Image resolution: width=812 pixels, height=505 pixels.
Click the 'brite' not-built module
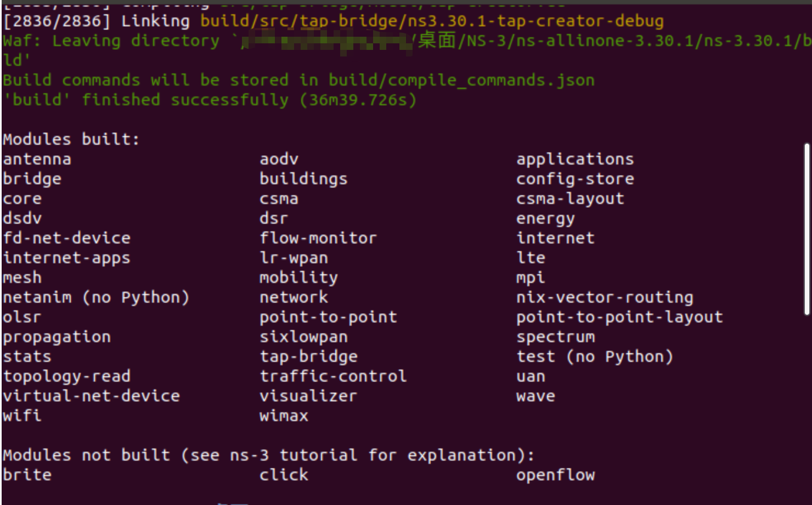(27, 475)
